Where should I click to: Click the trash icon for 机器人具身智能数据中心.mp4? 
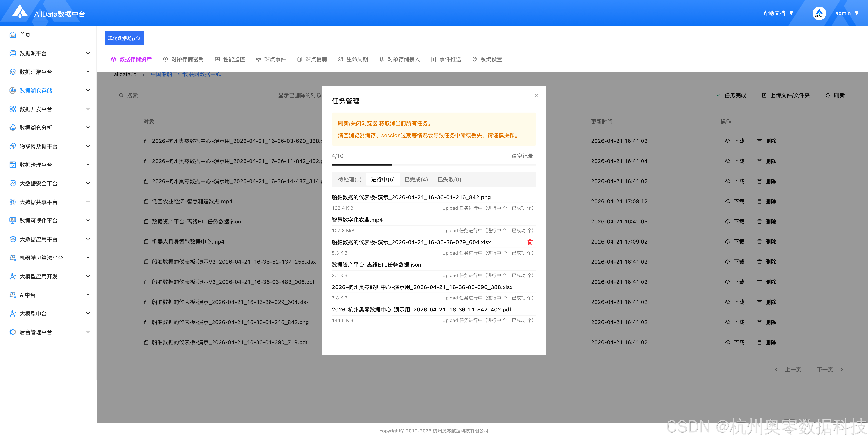tap(759, 242)
